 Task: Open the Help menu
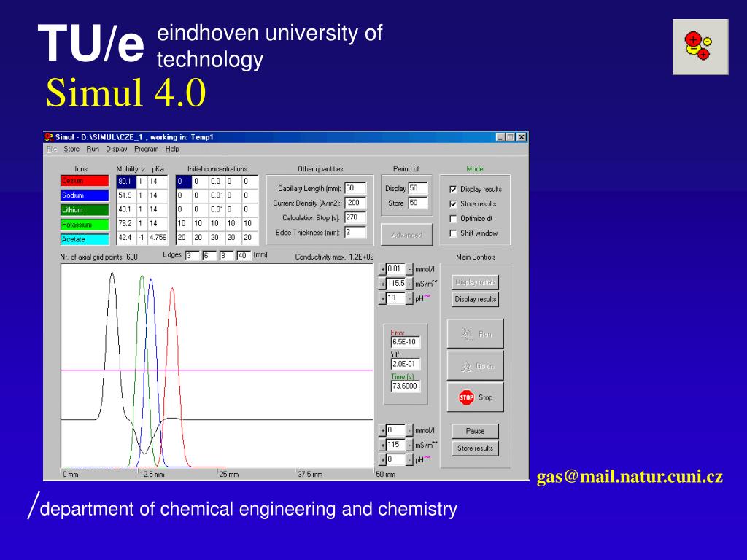172,149
